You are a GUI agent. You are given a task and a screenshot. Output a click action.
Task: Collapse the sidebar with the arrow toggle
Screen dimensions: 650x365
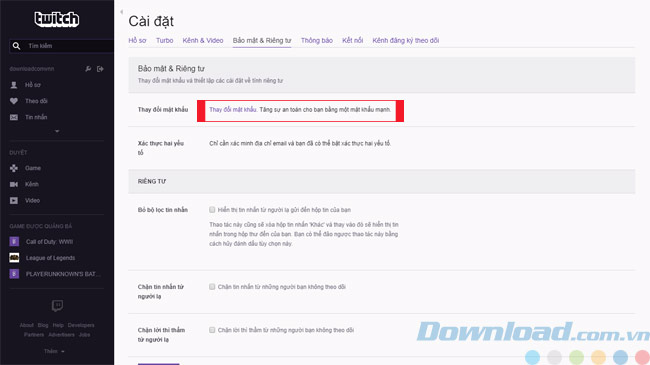[121, 12]
